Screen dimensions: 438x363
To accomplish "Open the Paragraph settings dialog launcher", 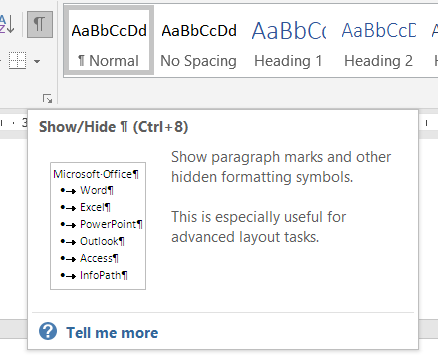I will (48, 99).
